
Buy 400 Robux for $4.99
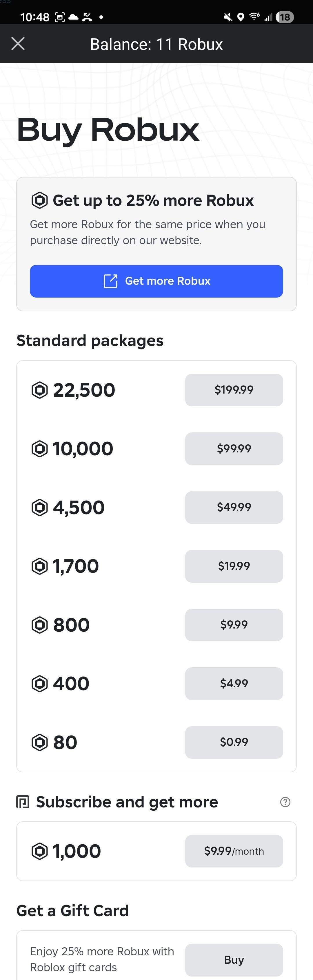[x=234, y=683]
